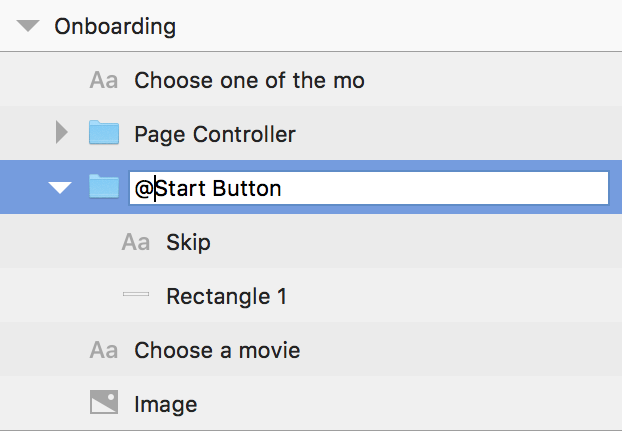Click the text icon beside 'Choose one of the mo'

[104, 80]
